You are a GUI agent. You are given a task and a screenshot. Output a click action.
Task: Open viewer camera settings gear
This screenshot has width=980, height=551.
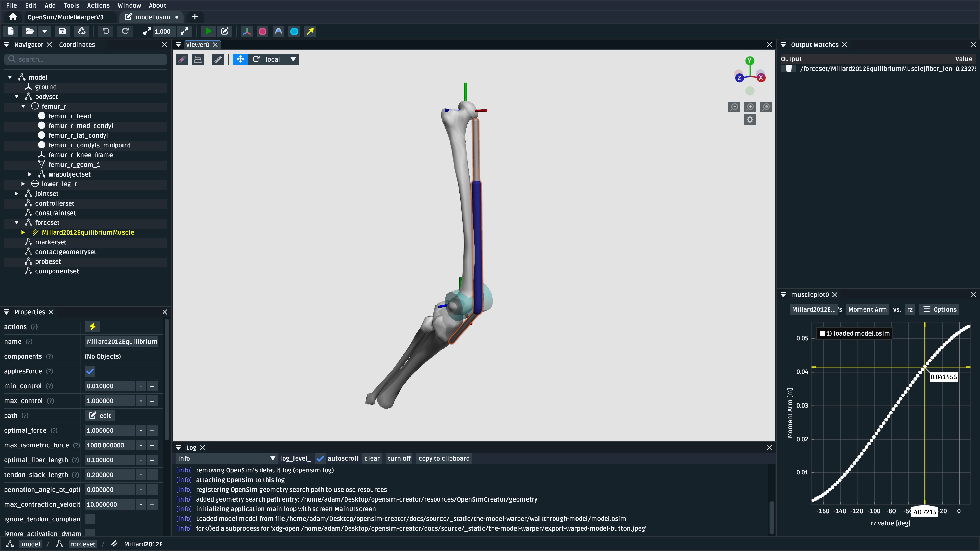tap(750, 120)
